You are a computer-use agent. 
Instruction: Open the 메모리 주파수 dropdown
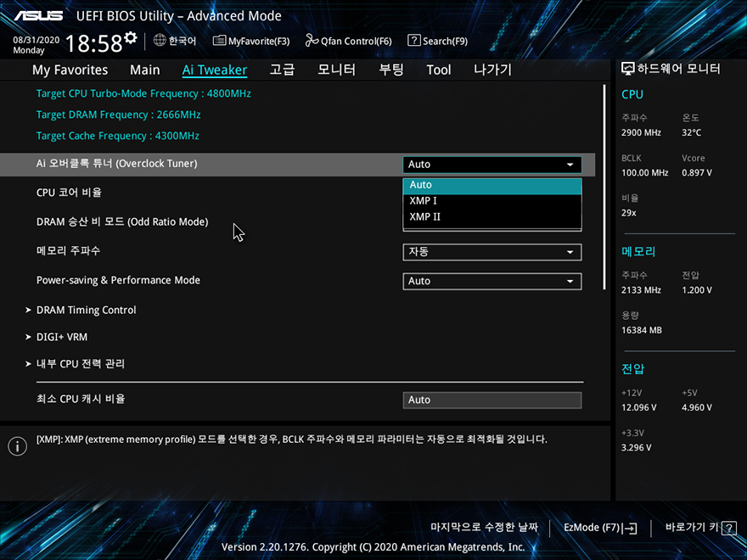click(492, 252)
